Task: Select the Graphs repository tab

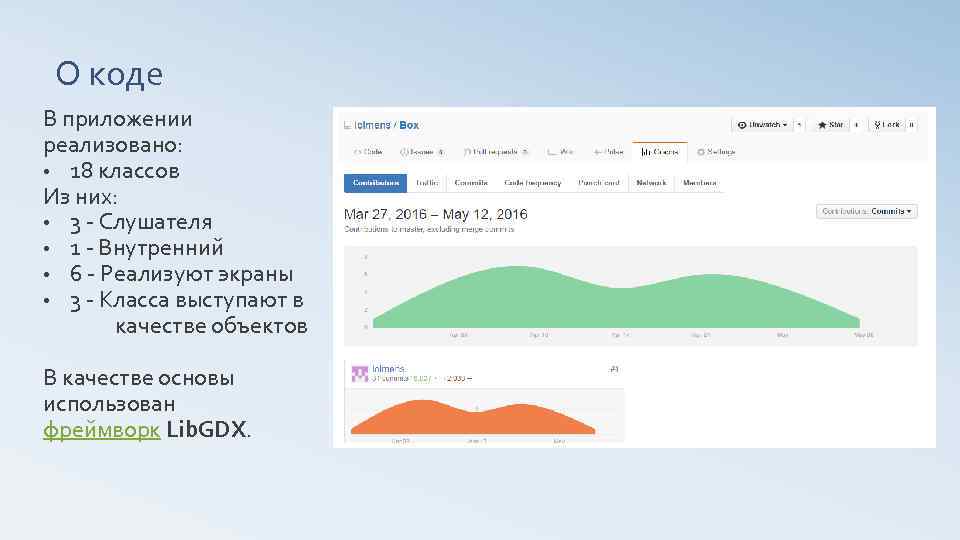Action: point(660,152)
